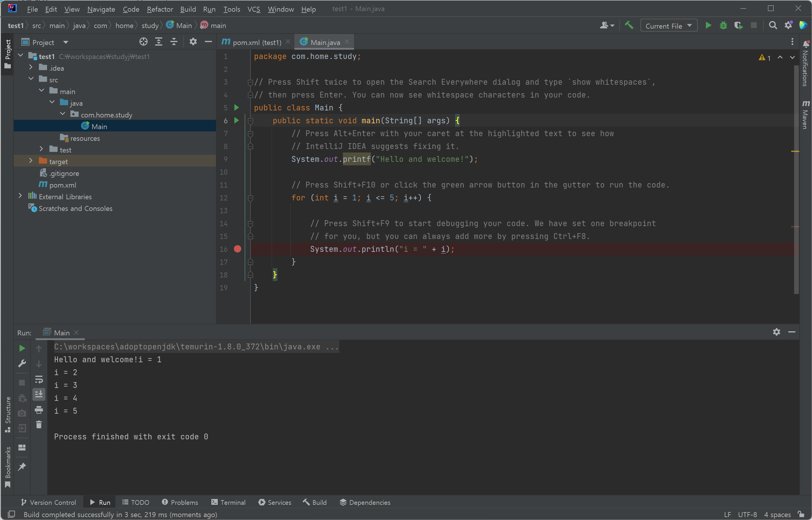Viewport: 812px width, 520px height.
Task: Expand the target folder in project tree
Action: [31, 161]
